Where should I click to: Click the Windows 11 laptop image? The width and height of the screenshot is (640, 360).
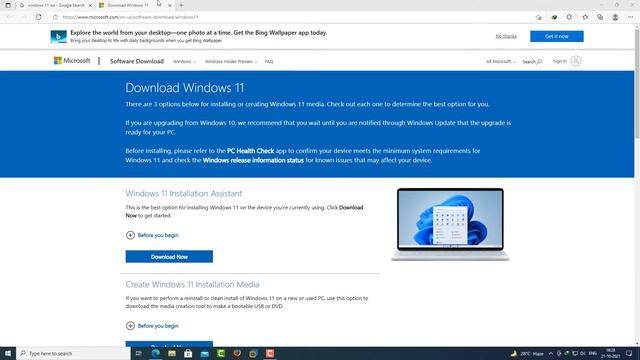pyautogui.click(x=450, y=224)
